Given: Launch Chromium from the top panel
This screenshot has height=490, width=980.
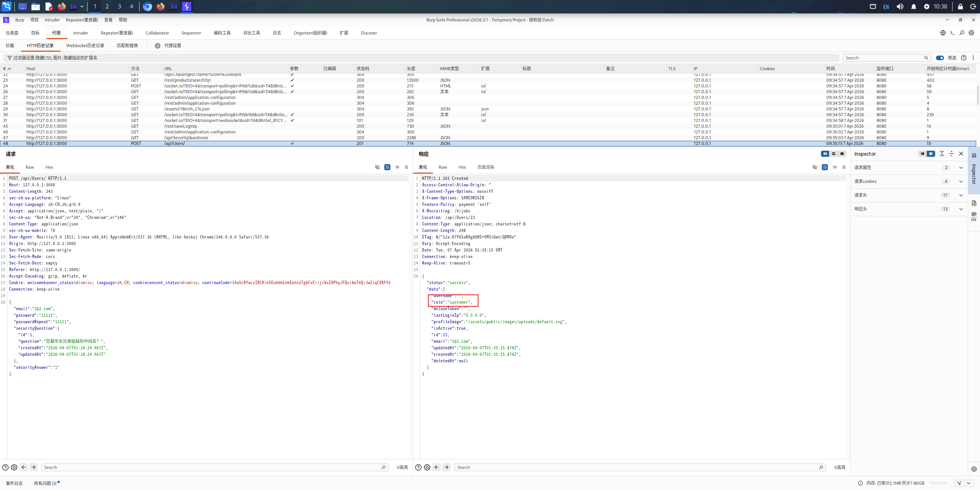Looking at the screenshot, I should (147, 7).
